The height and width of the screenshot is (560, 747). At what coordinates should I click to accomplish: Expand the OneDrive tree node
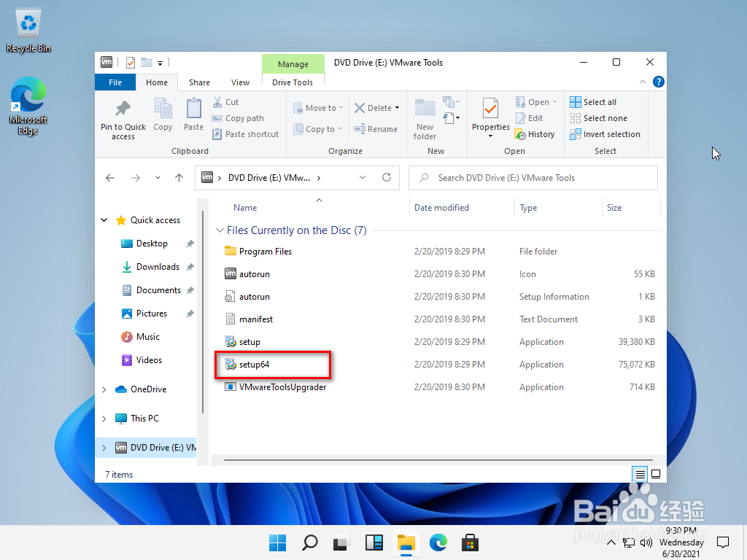(x=104, y=389)
